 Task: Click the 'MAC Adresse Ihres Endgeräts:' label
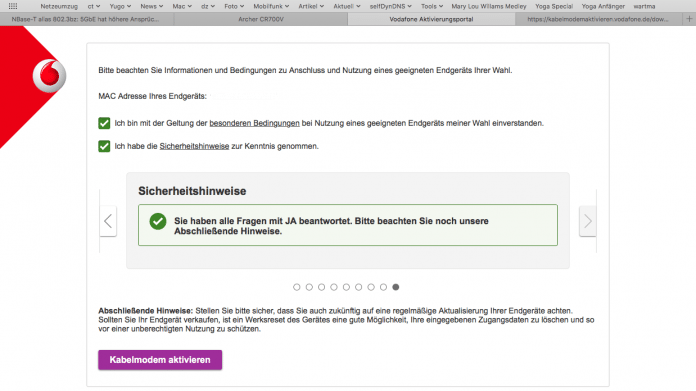coord(152,96)
